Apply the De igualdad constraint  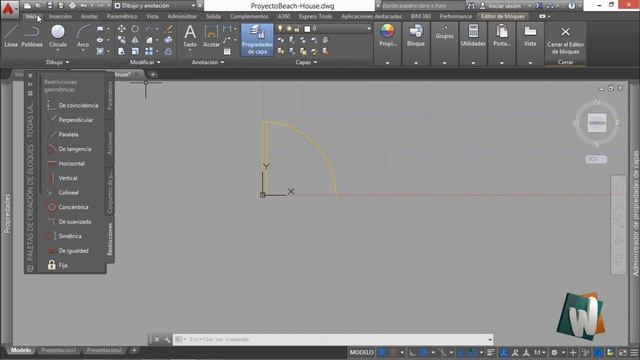click(x=68, y=251)
